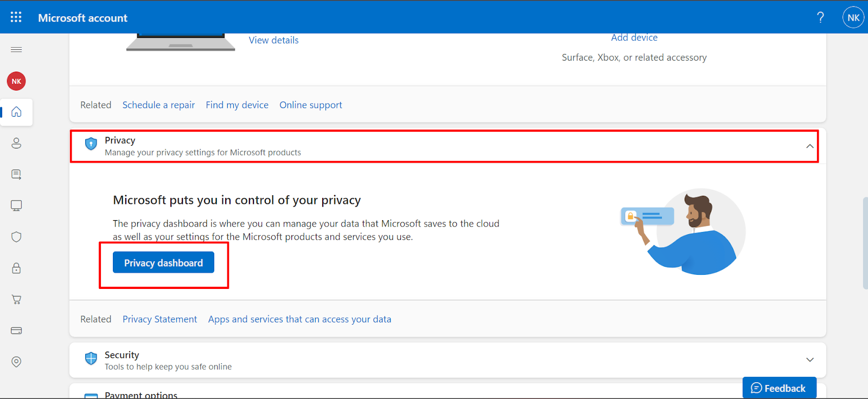The image size is (868, 399).
Task: Collapse the Privacy section chevron
Action: [809, 146]
